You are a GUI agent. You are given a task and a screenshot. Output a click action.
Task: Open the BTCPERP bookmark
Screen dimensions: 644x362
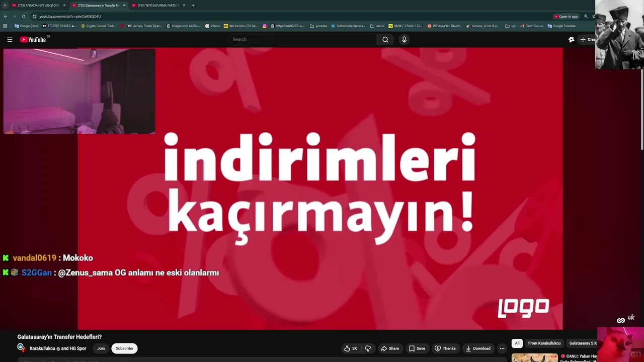[x=59, y=26]
